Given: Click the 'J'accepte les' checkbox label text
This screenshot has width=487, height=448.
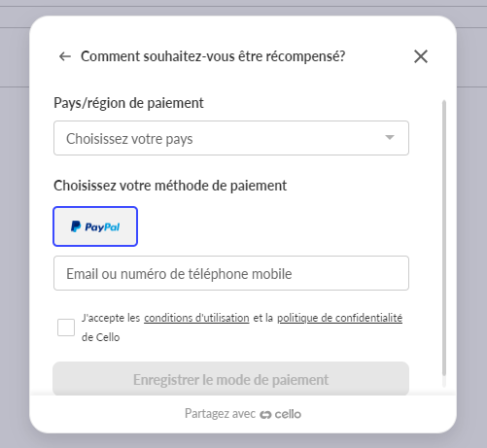Looking at the screenshot, I should coord(111,318).
